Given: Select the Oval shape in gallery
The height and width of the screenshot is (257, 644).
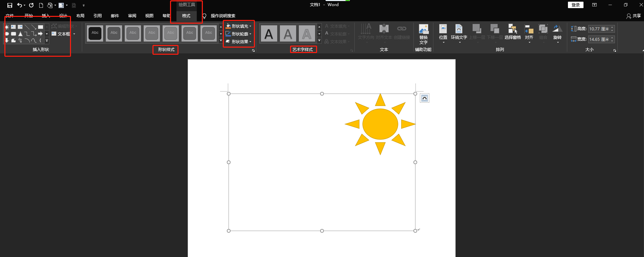Looking at the screenshot, I should click(7, 34).
